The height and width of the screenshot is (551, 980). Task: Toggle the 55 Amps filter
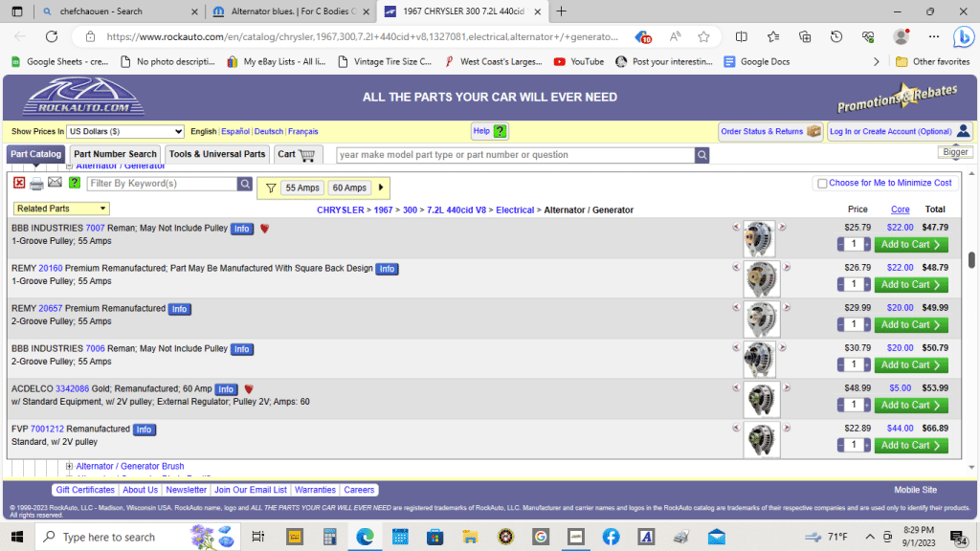[x=302, y=188]
